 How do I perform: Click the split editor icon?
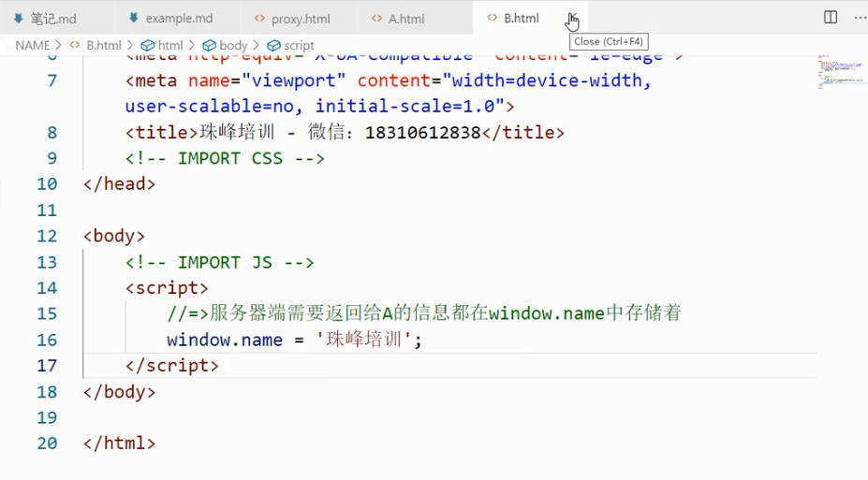pos(831,17)
